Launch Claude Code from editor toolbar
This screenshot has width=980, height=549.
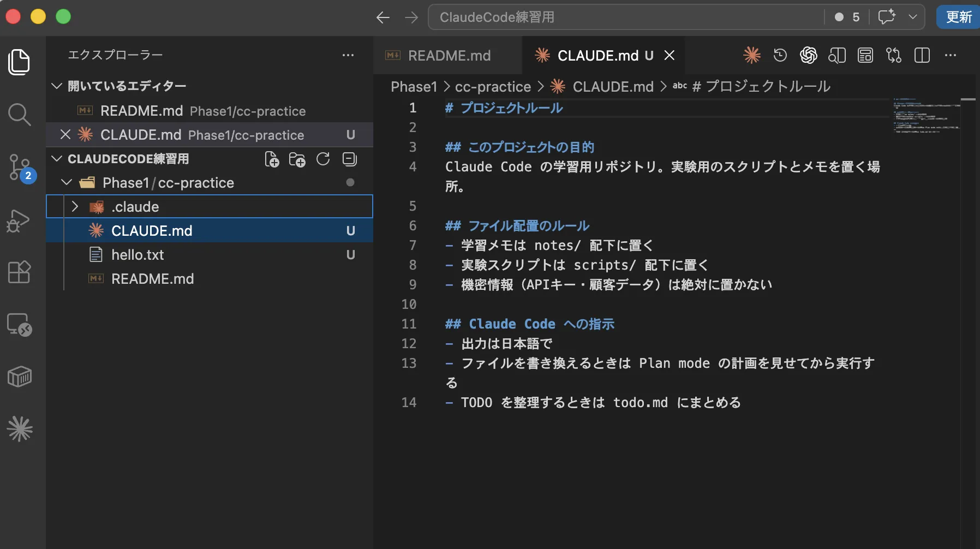(752, 55)
